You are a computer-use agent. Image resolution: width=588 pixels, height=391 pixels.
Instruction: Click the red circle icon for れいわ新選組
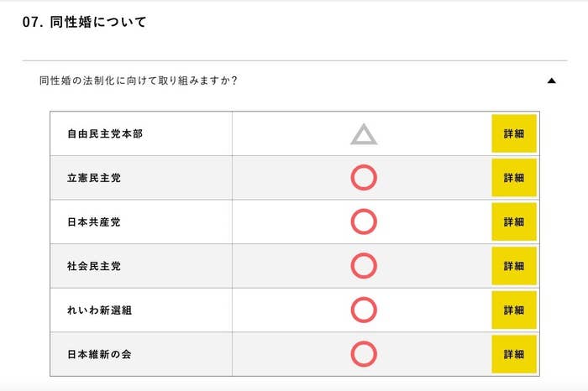point(364,310)
